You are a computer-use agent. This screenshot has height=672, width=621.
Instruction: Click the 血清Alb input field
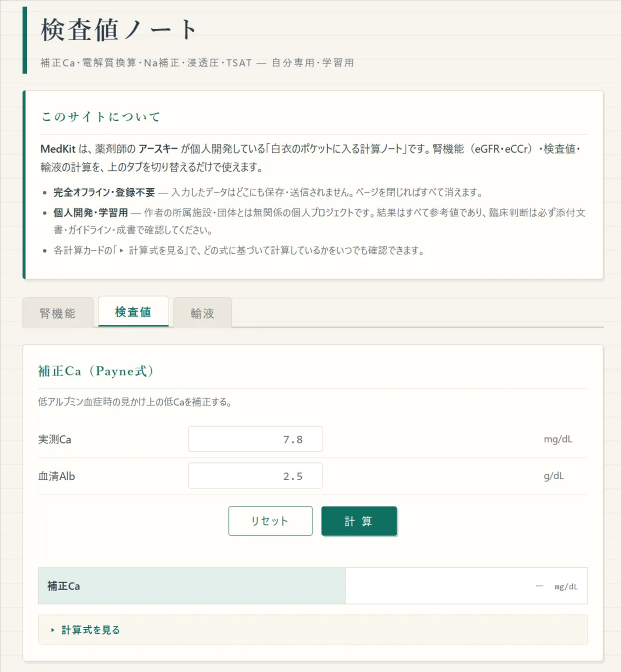click(x=255, y=476)
